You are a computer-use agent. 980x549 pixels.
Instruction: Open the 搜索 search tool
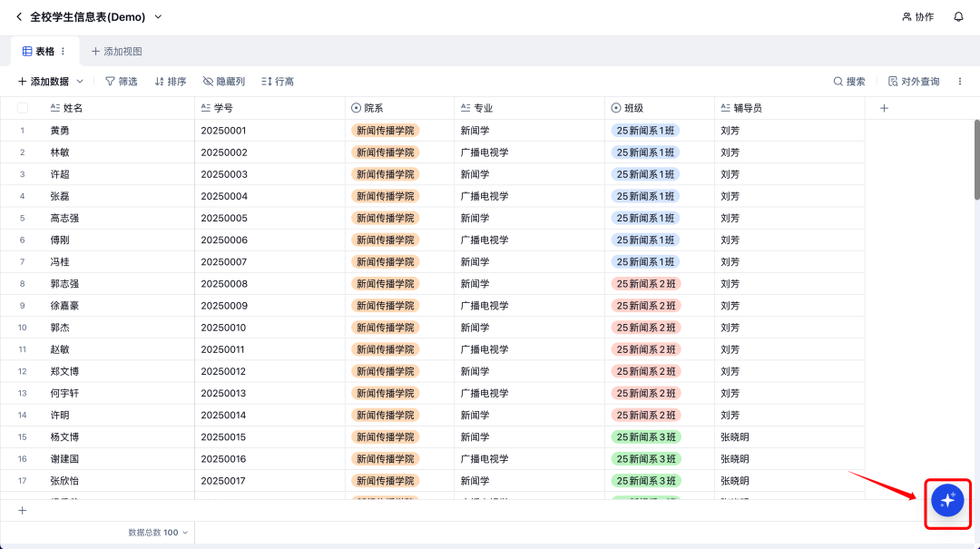pos(849,82)
